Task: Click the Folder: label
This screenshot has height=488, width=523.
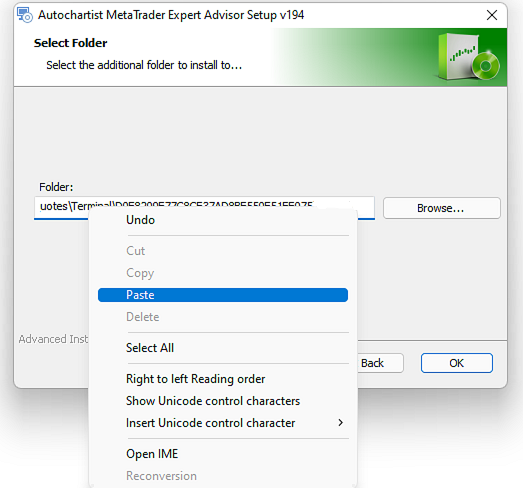Action: (x=56, y=187)
